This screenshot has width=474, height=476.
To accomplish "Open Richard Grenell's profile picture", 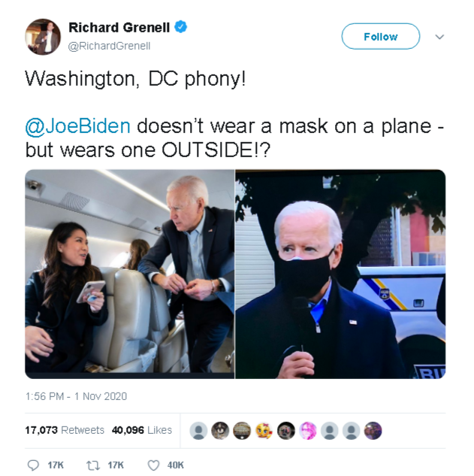I will pyautogui.click(x=43, y=37).
